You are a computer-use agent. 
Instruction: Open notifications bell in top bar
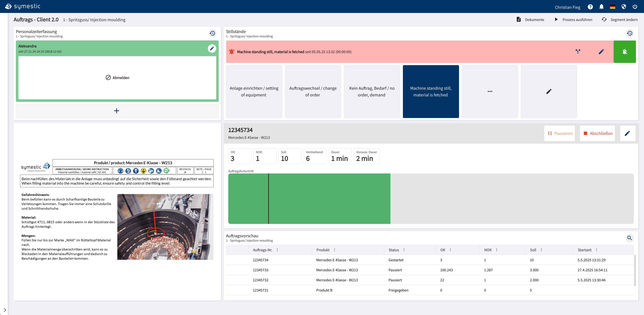(601, 7)
